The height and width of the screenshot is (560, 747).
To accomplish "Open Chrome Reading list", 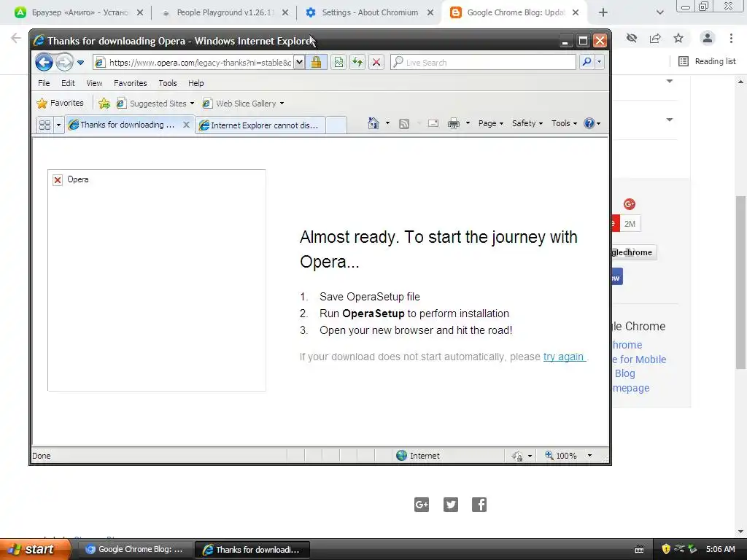I will (x=707, y=61).
